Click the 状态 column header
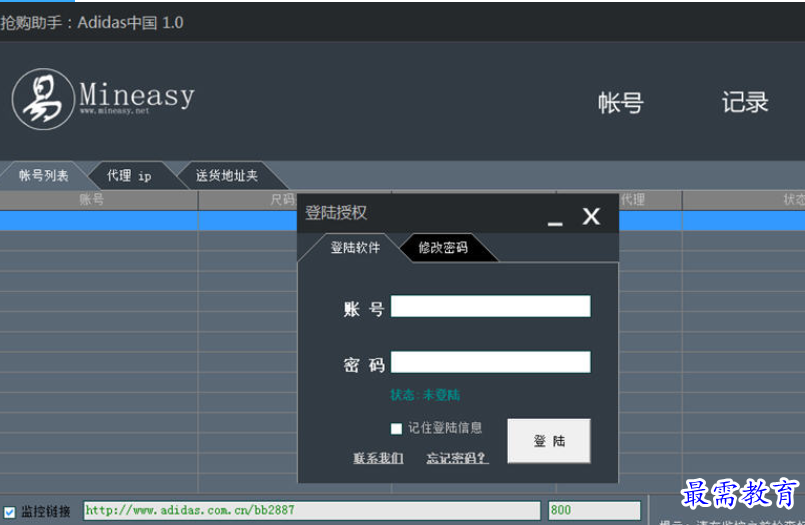The image size is (805, 525). 743,200
